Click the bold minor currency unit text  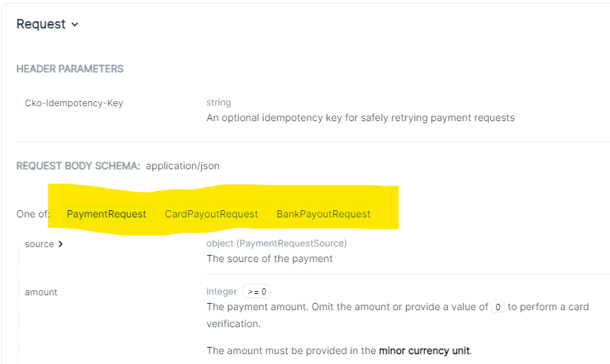424,351
